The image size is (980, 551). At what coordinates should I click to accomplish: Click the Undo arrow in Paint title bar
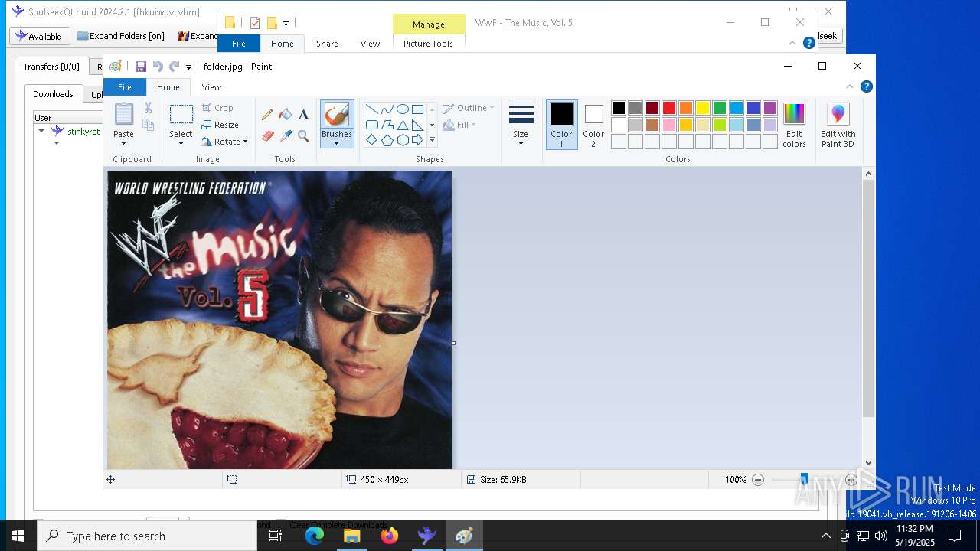point(158,67)
